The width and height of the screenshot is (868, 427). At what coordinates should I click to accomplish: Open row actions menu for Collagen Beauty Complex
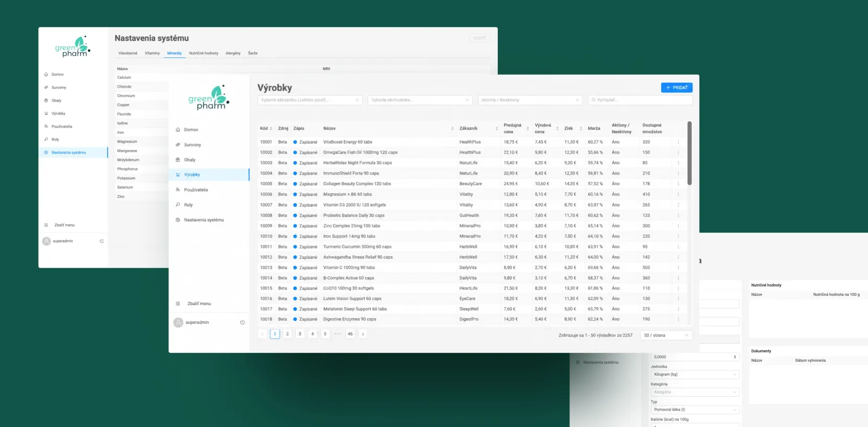coord(678,184)
